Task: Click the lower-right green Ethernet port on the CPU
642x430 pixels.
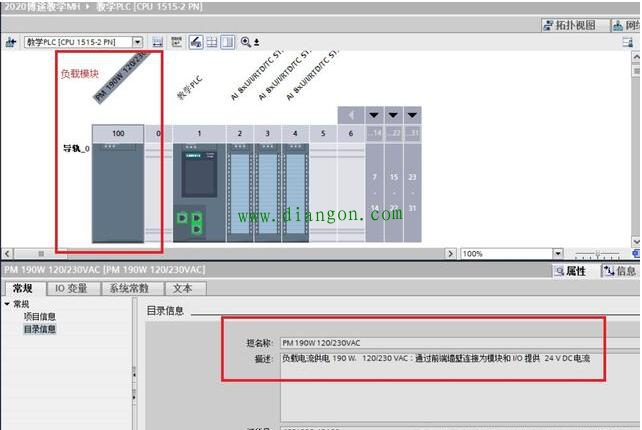Action: 197,229
